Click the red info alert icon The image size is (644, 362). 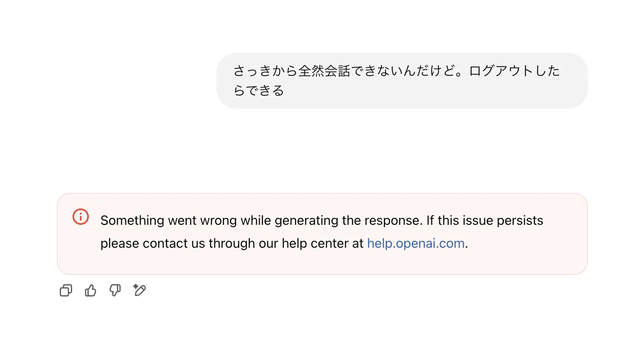pos(81,217)
